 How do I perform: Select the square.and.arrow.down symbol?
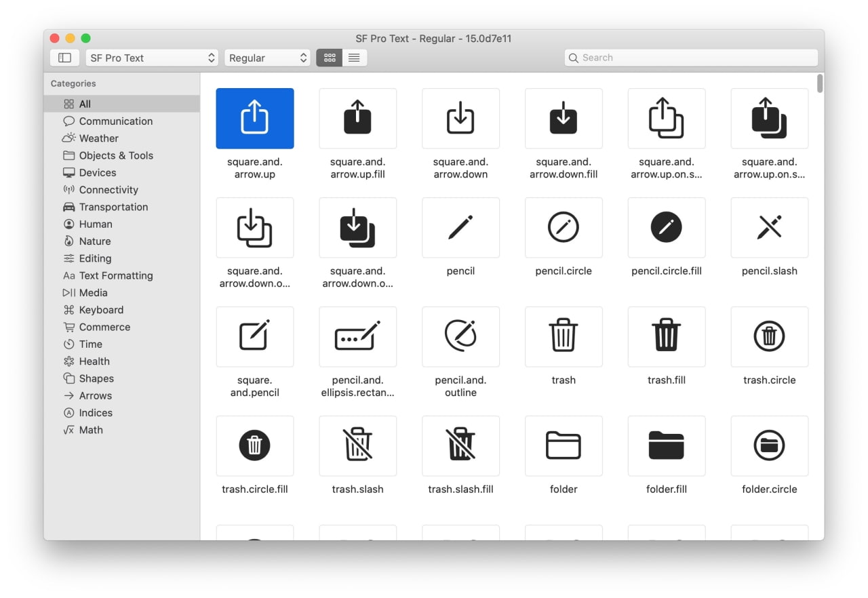[460, 118]
